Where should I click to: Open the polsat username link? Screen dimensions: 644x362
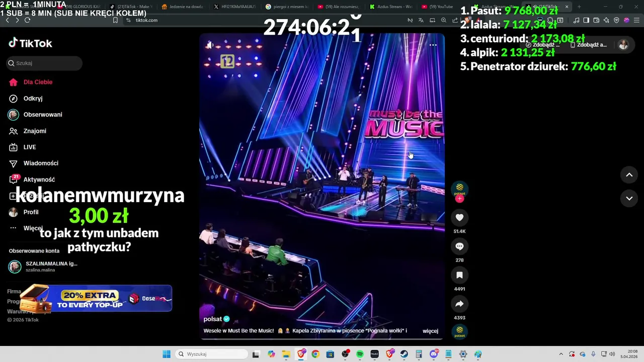point(213,319)
